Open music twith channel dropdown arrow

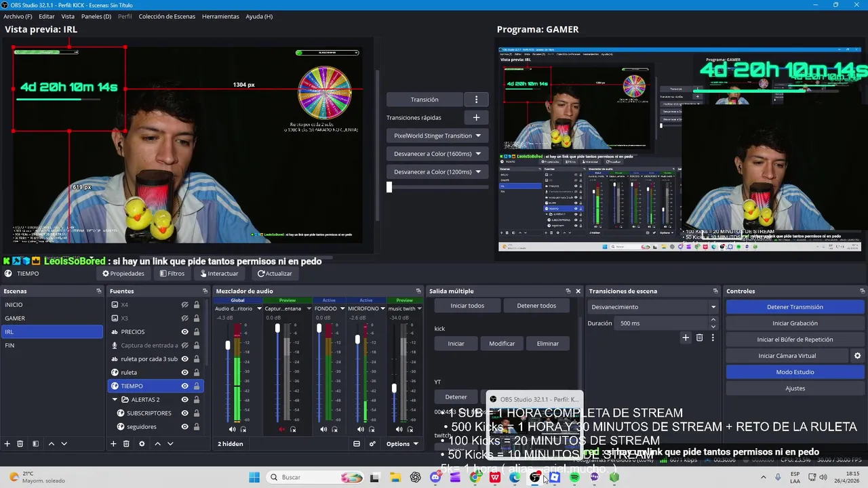[x=420, y=308]
